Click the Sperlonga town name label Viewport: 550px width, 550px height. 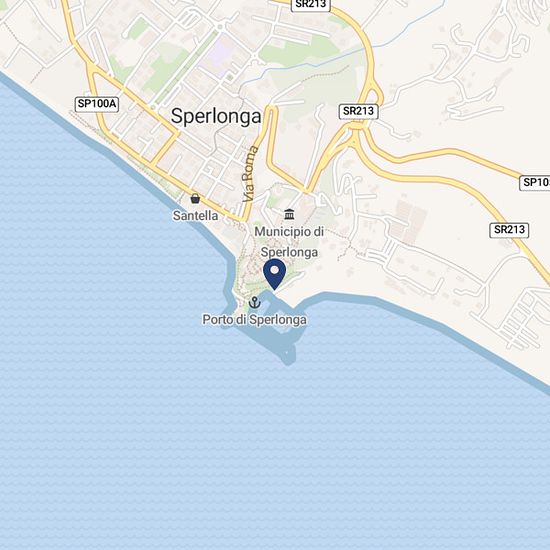point(216,116)
